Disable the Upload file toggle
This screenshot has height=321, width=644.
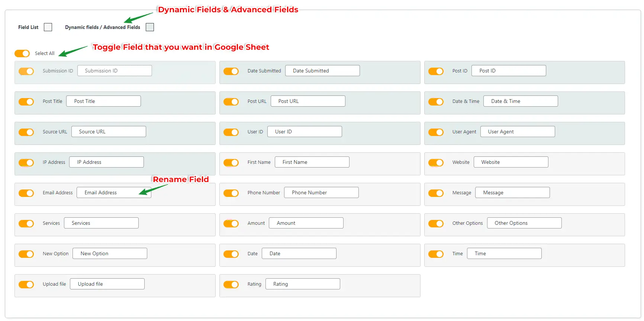click(x=26, y=285)
